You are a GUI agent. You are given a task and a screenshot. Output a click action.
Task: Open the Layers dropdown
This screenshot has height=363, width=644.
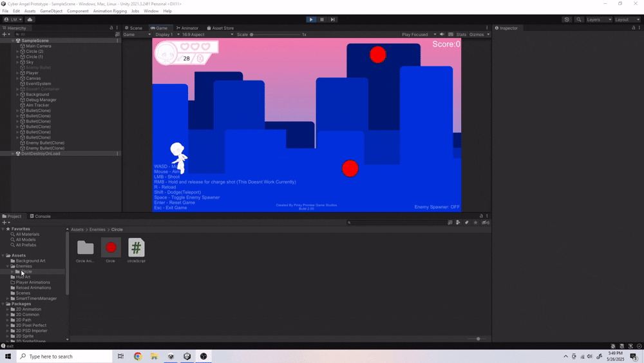pos(599,19)
